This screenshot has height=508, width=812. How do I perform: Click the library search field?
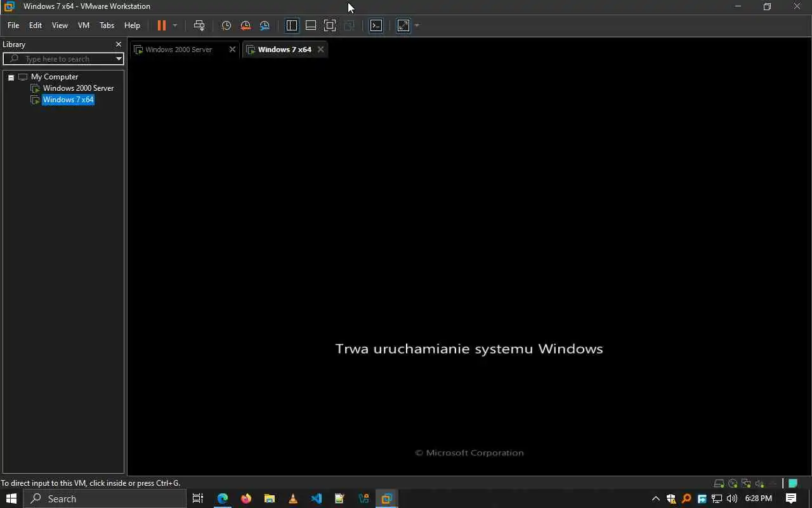tap(63, 59)
